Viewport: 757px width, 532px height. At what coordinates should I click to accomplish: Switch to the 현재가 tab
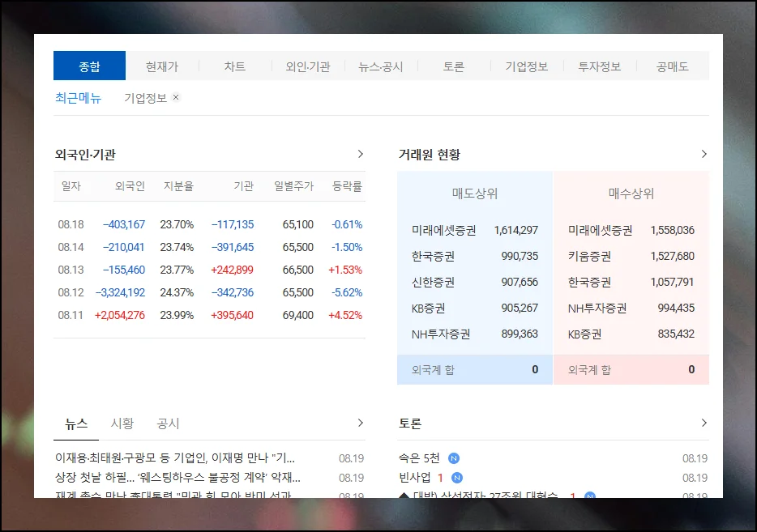[161, 66]
